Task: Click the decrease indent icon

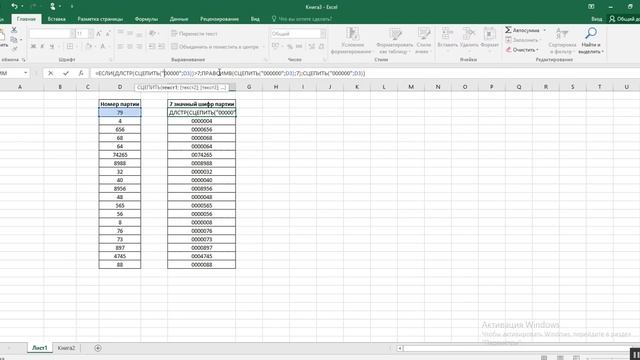Action: pyautogui.click(x=152, y=47)
